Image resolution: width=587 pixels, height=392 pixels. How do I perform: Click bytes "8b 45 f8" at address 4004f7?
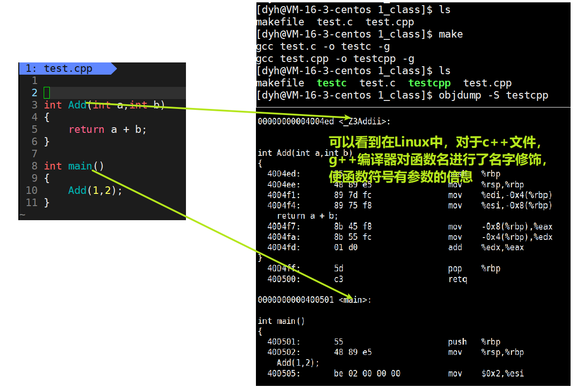pyautogui.click(x=353, y=226)
